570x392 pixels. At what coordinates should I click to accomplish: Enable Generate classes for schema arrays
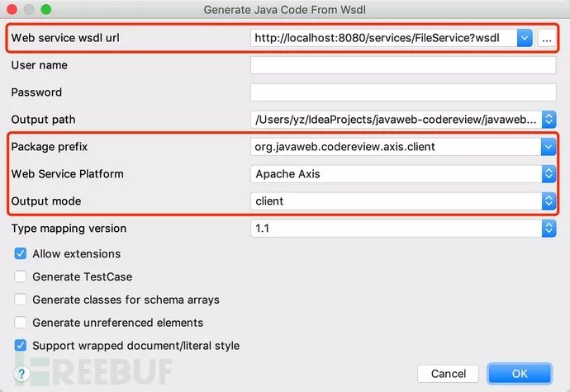[20, 300]
